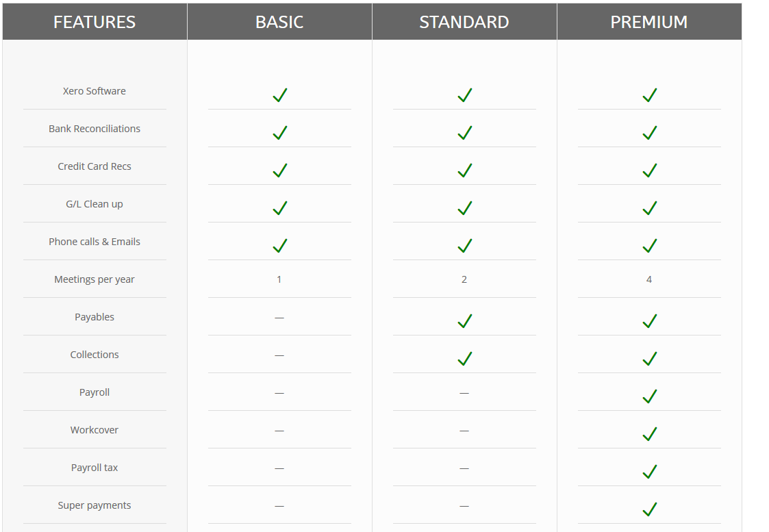
Task: Click Premium checkmark for Super payments
Action: 649,509
